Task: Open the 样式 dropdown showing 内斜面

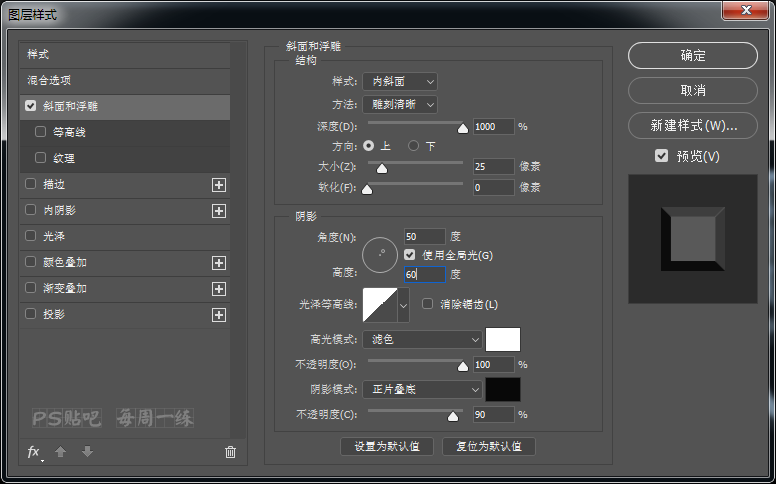Action: [x=400, y=81]
